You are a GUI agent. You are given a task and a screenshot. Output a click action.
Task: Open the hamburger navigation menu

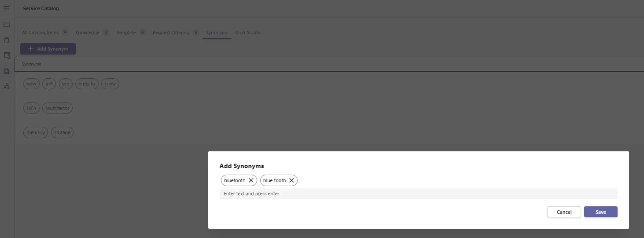click(x=7, y=8)
